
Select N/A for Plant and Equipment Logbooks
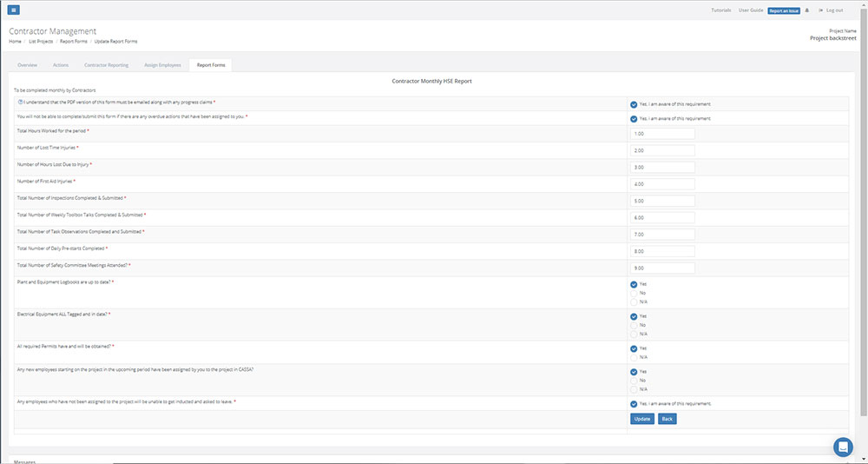(x=634, y=302)
